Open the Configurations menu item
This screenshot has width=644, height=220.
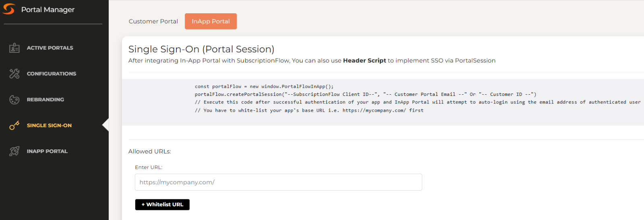52,74
